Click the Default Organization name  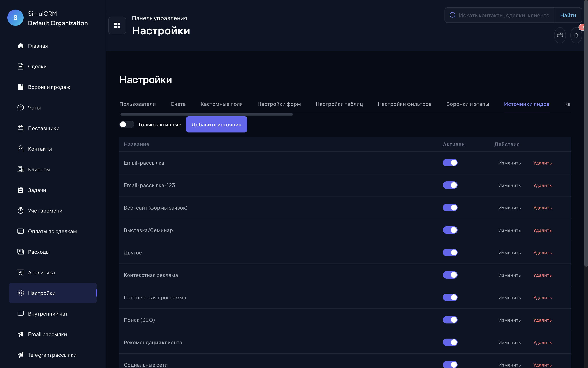58,23
